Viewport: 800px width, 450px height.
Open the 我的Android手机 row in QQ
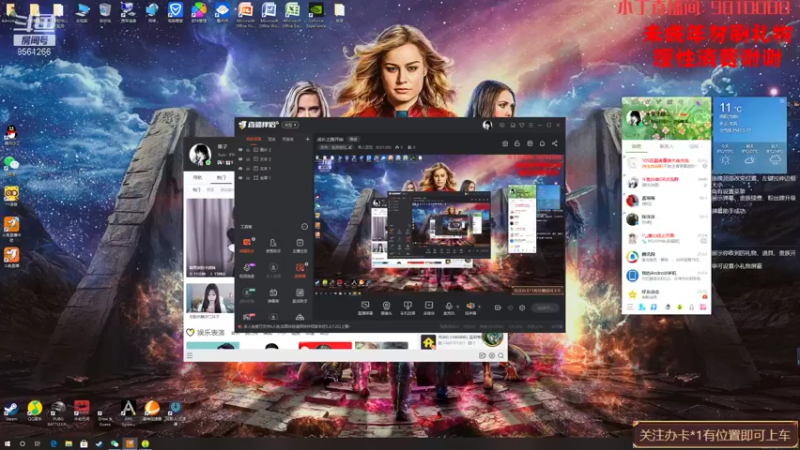coord(666,276)
